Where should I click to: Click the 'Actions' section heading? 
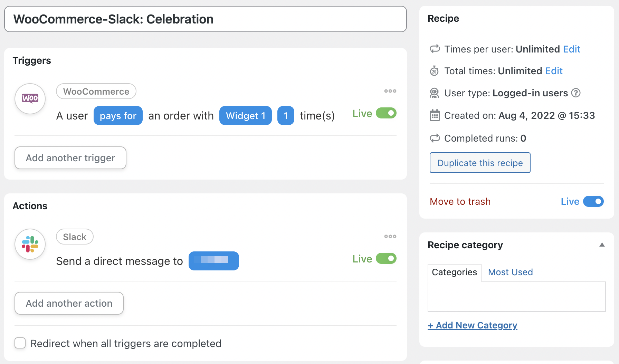(30, 206)
